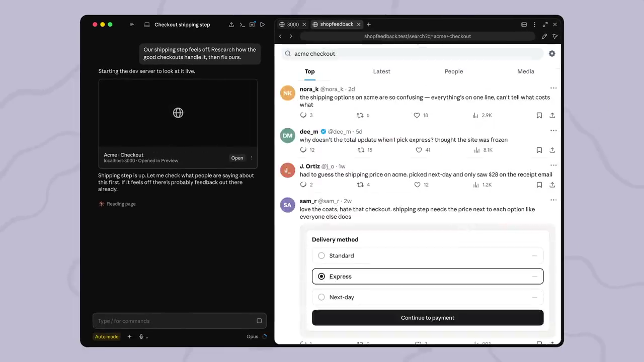Viewport: 644px width, 362px height.
Task: Reply to dee_m's post with 12 comments
Action: (303, 150)
